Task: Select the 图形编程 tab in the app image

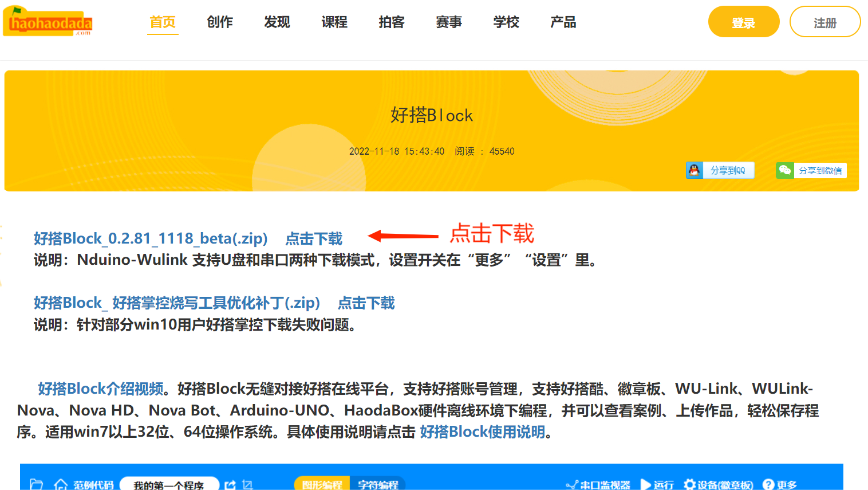Action: point(322,485)
